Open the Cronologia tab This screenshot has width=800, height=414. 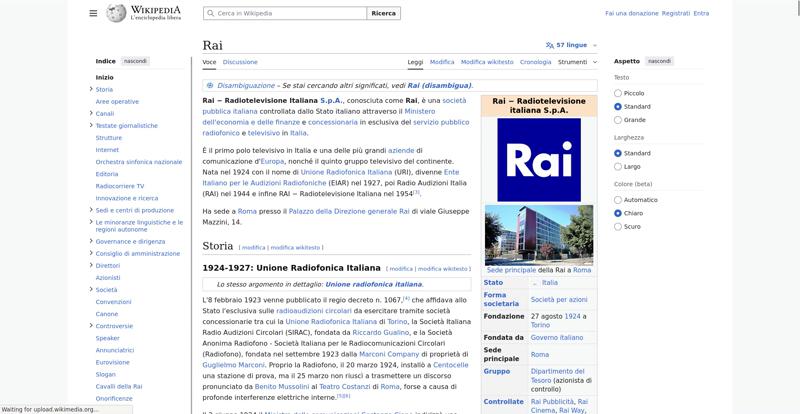[x=535, y=62]
